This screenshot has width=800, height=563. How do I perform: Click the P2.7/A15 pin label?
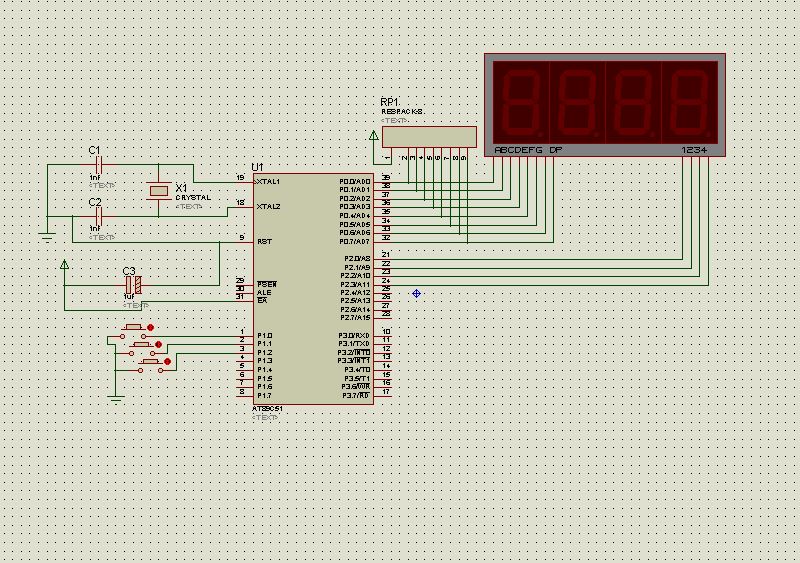[356, 317]
